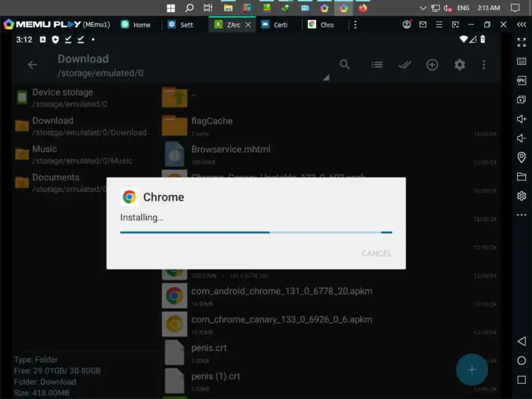The width and height of the screenshot is (532, 399).
Task: Switch to the Sett tab in MEmu
Action: point(181,25)
